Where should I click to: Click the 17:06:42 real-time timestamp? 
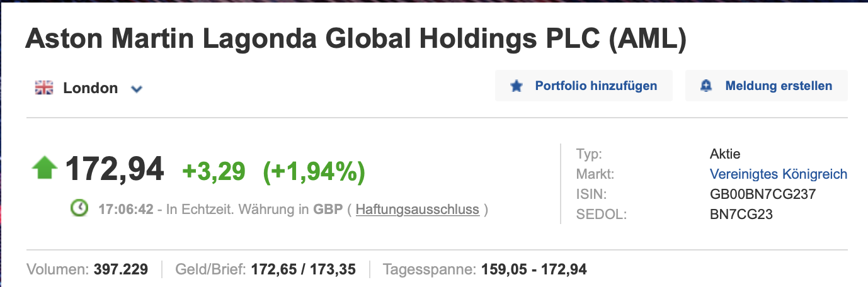tap(126, 209)
